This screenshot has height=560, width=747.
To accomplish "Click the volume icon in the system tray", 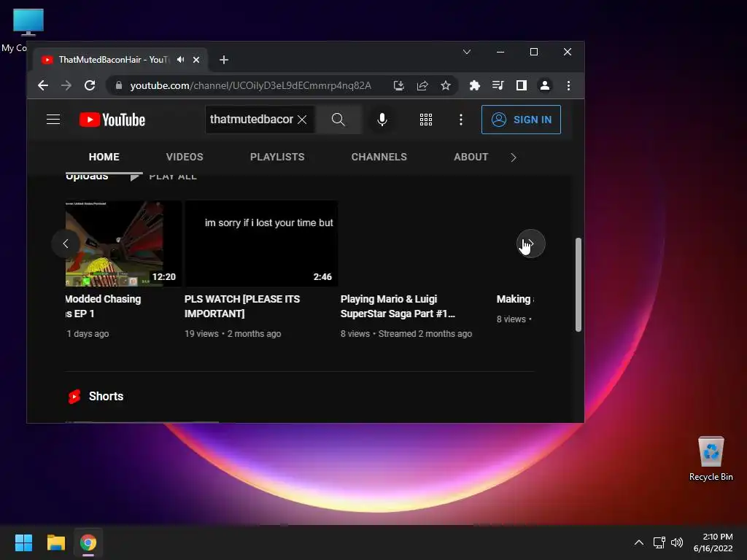I will coord(676,542).
